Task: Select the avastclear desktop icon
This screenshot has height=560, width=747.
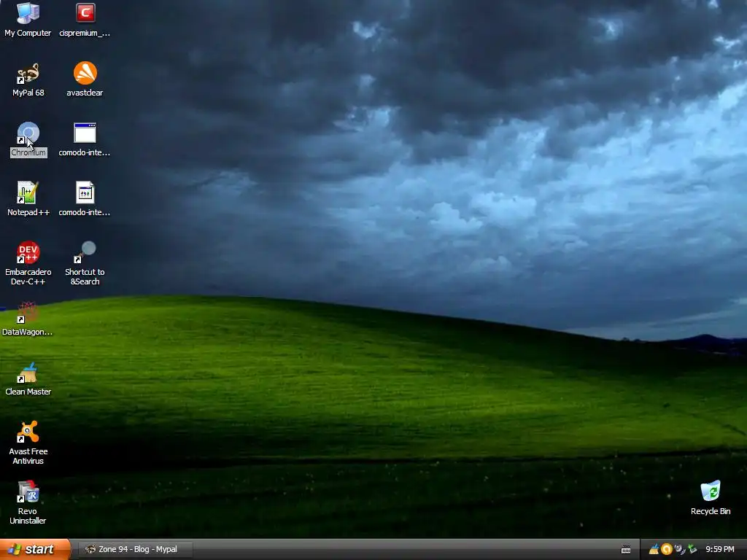Action: 85,79
